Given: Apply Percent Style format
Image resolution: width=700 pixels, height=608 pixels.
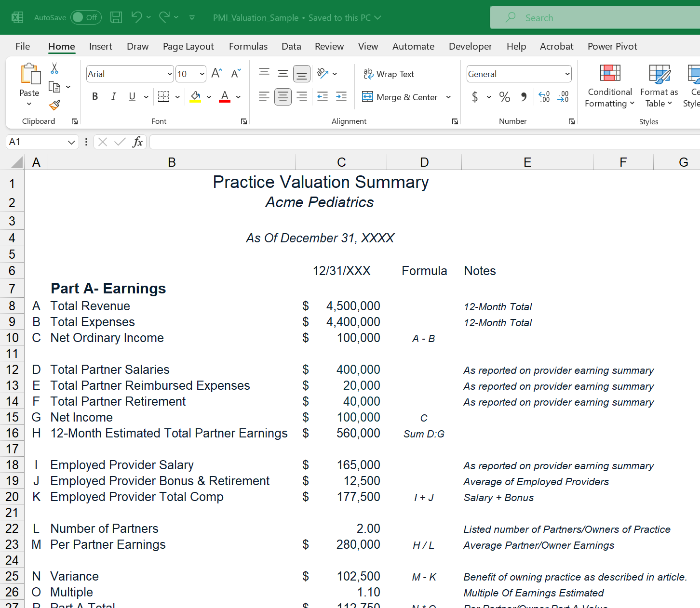Looking at the screenshot, I should click(x=505, y=97).
